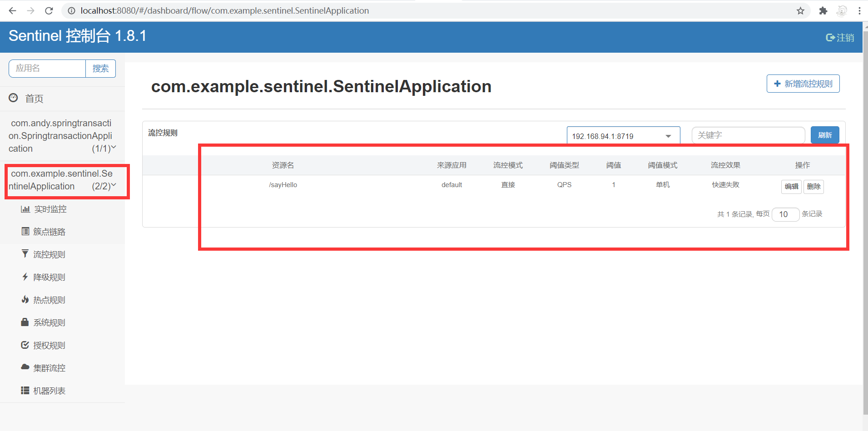Navigate to 首页 home page
Image resolution: width=868 pixels, height=431 pixels.
coord(34,98)
